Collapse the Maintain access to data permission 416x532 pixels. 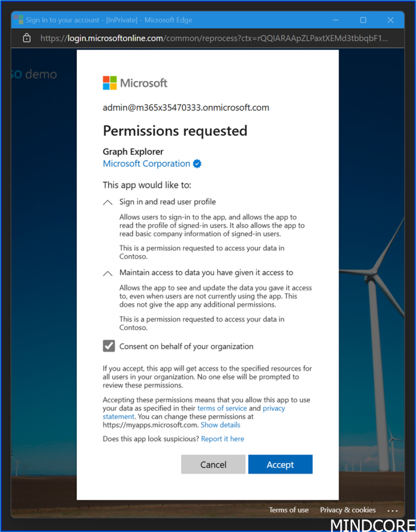coord(107,273)
